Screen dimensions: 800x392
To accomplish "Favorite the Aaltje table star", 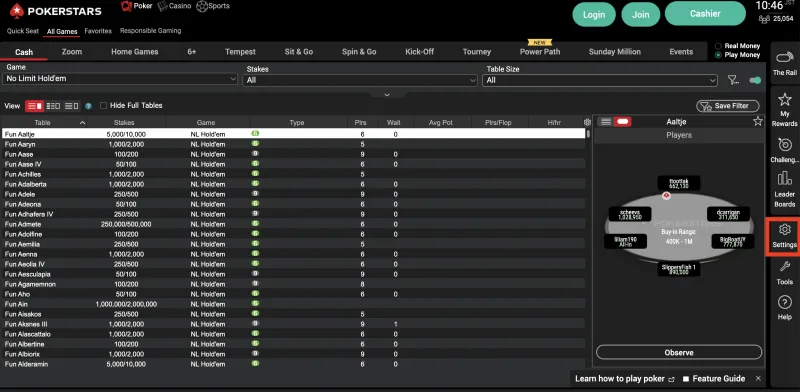I will click(x=758, y=121).
